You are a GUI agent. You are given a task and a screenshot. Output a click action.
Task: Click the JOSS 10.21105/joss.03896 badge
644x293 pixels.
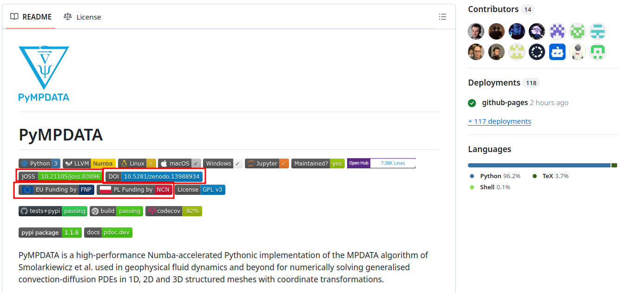[60, 177]
